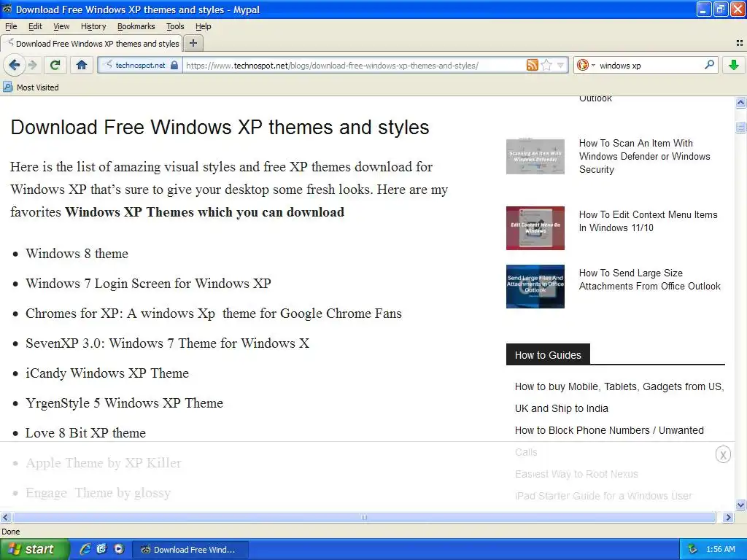Open Edit Context Menu Items article link
747x560 pixels.
pyautogui.click(x=648, y=221)
